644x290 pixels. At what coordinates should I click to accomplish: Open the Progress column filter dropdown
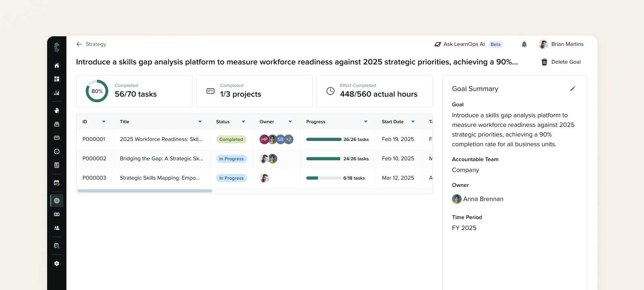coord(366,122)
